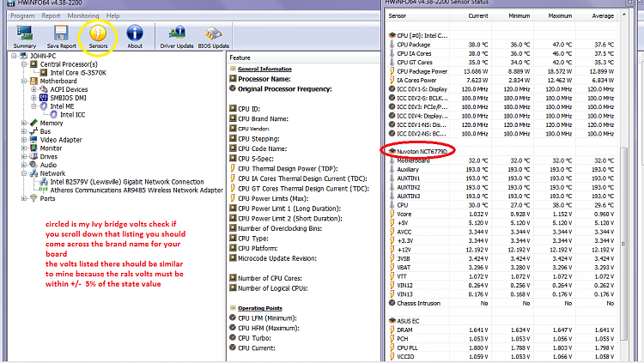Click the JOHN-PC computer icon

(x=23, y=56)
